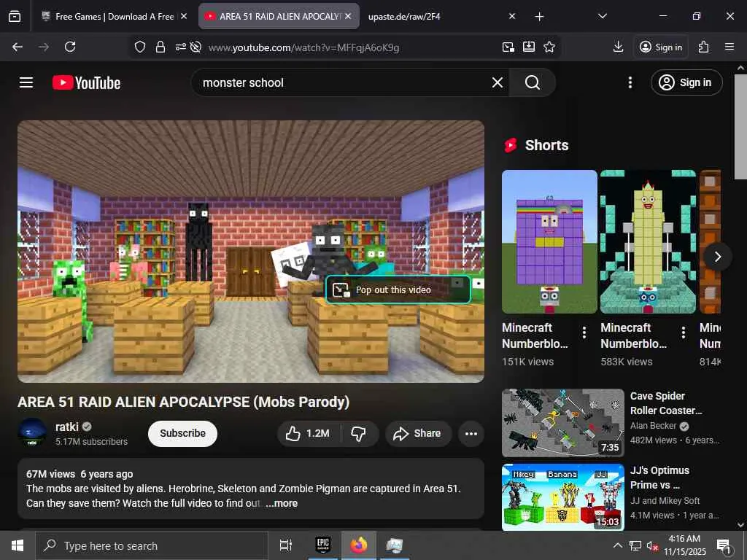Open the Firefox extensions menu
This screenshot has height=560, width=747.
[704, 47]
